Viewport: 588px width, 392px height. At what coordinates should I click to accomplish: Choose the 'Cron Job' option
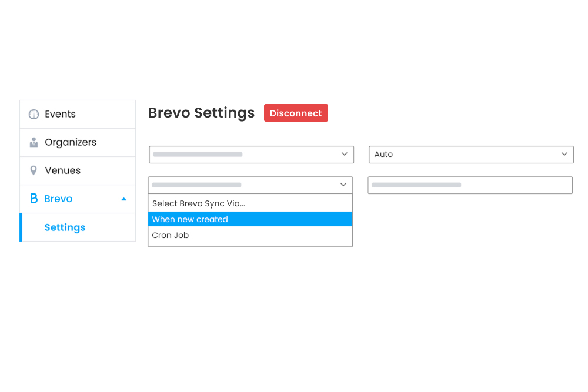point(250,235)
